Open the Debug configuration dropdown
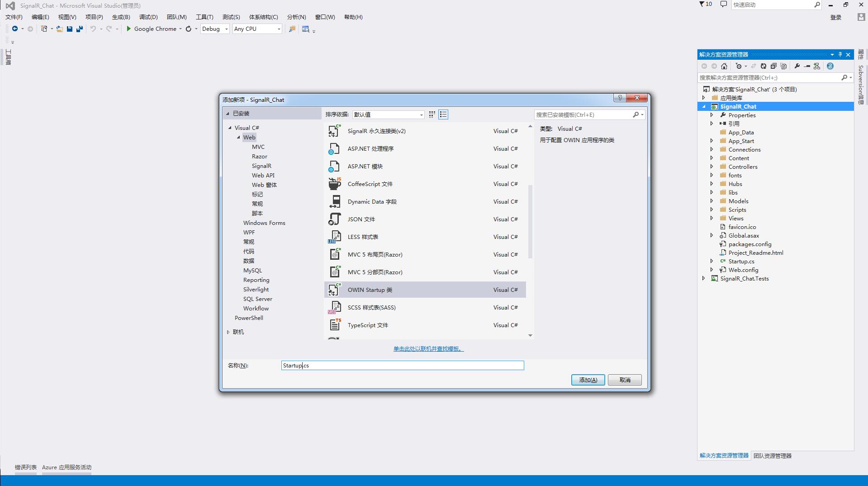 pyautogui.click(x=215, y=29)
